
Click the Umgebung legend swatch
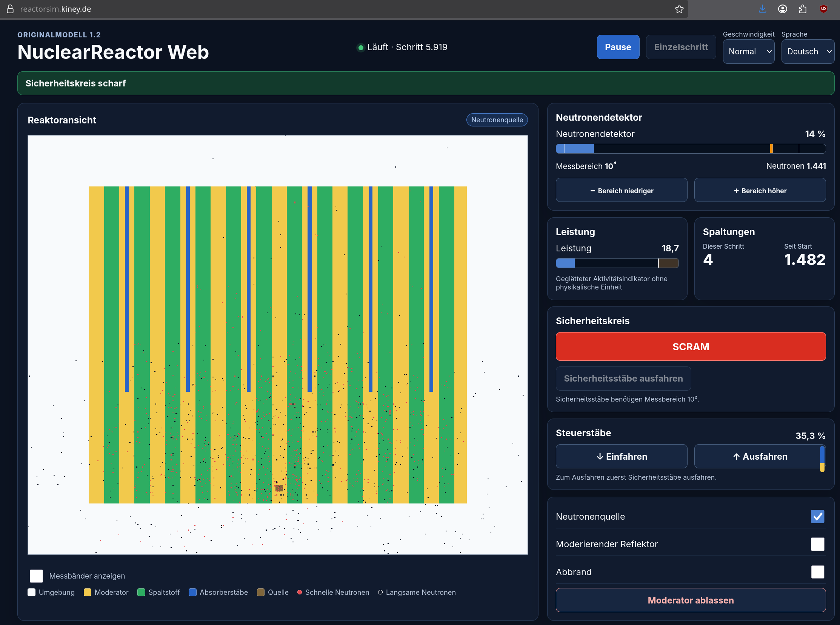tap(32, 592)
